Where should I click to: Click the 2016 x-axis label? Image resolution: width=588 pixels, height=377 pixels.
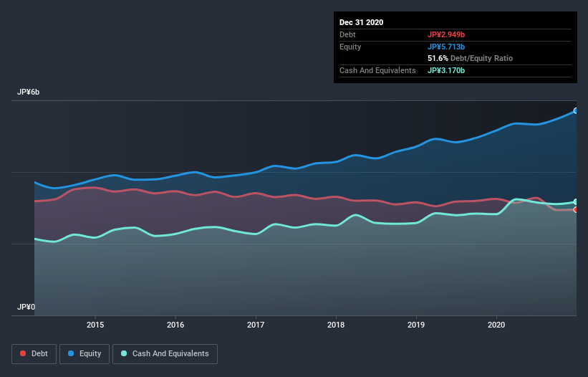pos(175,325)
